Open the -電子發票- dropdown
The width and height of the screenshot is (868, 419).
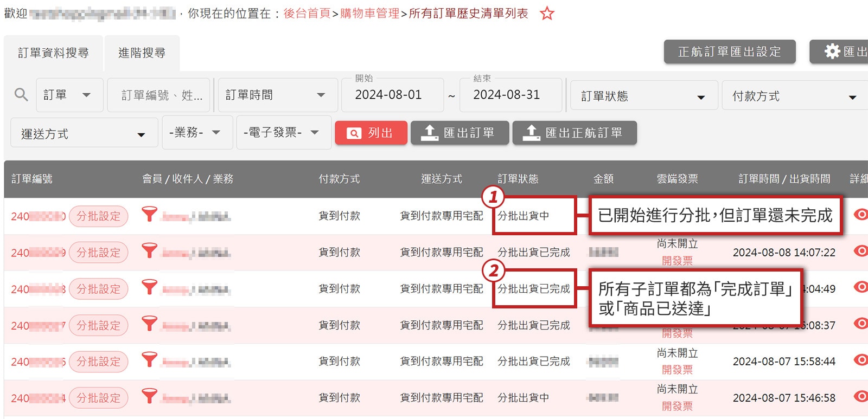click(284, 132)
